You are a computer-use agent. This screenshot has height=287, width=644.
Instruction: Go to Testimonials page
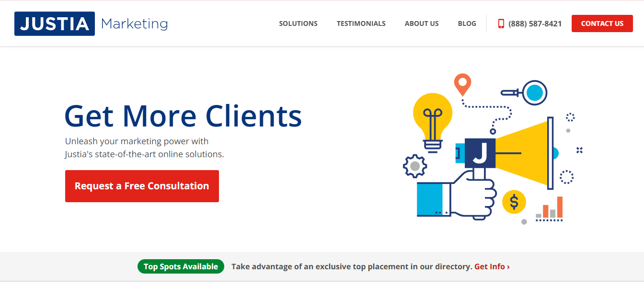click(361, 23)
